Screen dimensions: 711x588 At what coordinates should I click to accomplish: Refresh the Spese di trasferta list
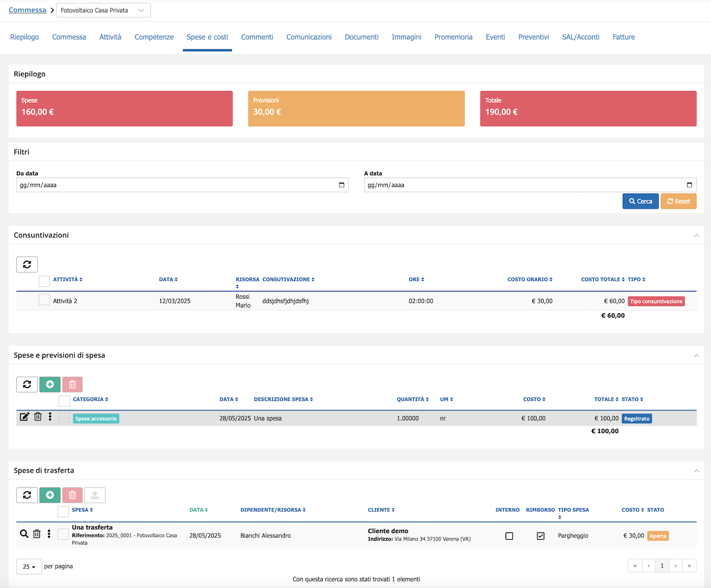(x=27, y=495)
